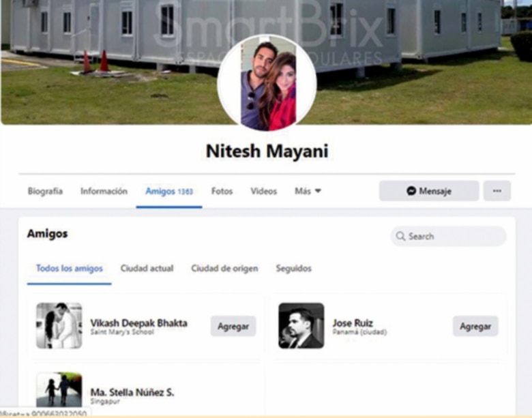Click the Saint Mary's School subtitle
The image size is (532, 418).
pos(122,332)
